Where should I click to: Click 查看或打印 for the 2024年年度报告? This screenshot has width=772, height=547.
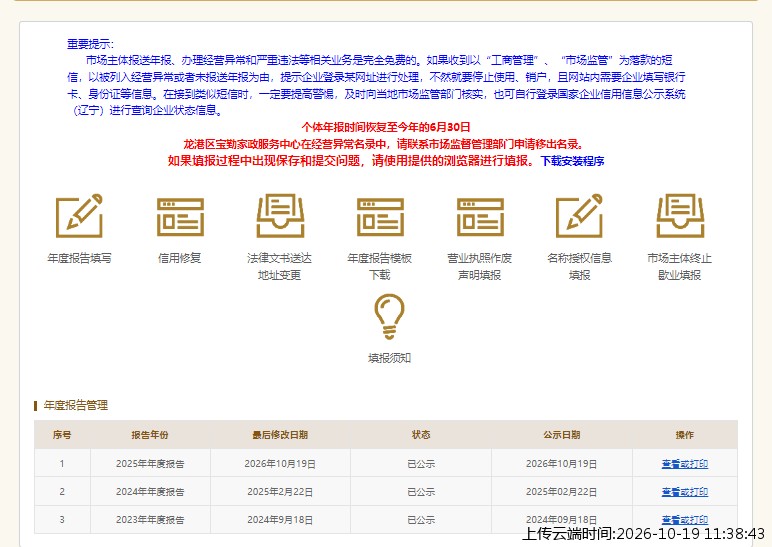[684, 492]
